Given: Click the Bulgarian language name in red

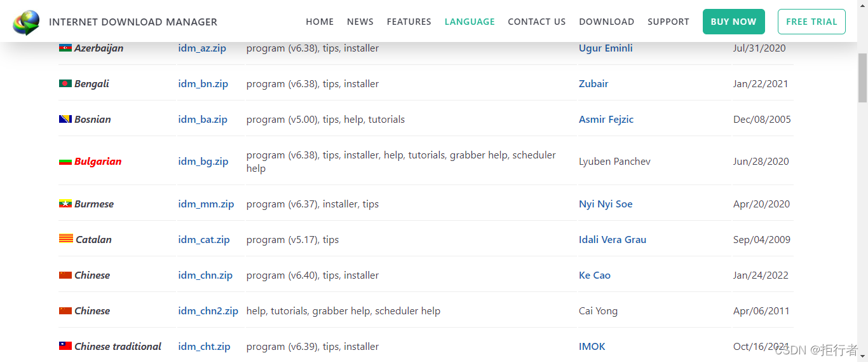Looking at the screenshot, I should pos(98,162).
